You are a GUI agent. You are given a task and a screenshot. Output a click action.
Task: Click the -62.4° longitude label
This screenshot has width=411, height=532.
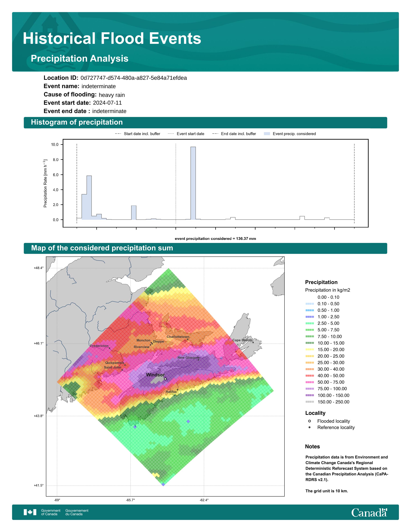coord(204,500)
